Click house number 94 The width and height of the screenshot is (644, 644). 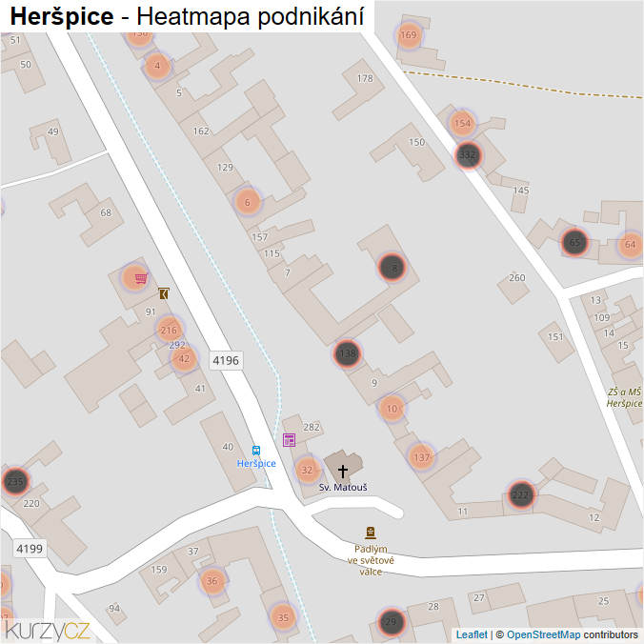114,608
